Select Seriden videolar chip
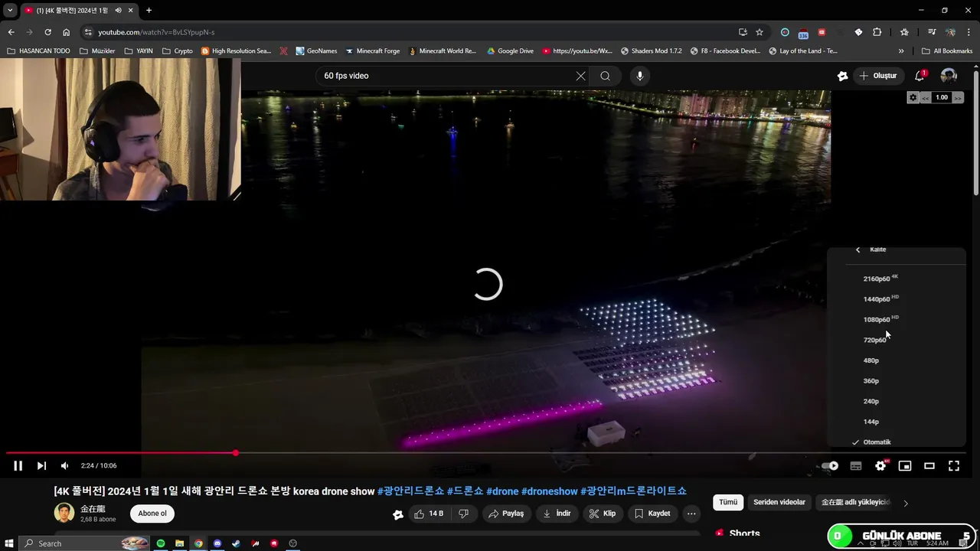980x551 pixels. pos(779,502)
